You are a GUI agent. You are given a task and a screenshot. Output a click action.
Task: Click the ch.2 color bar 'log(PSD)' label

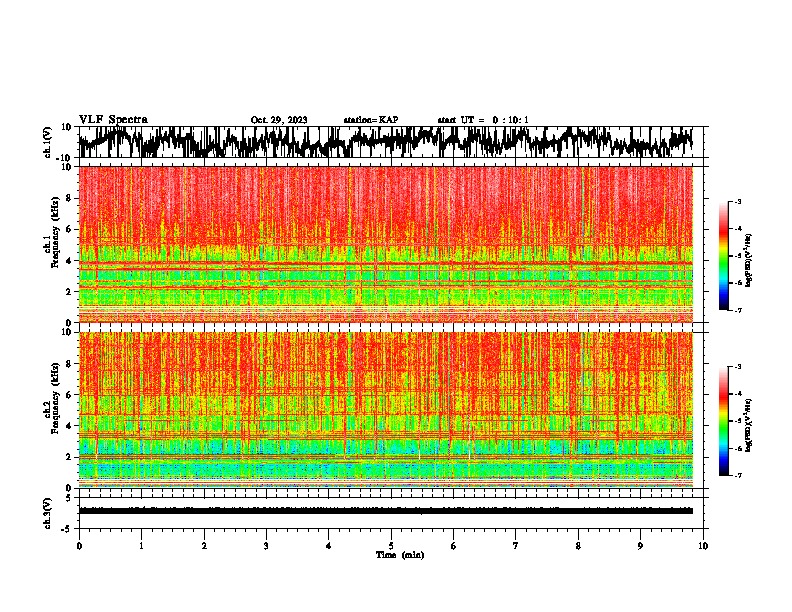(x=748, y=425)
